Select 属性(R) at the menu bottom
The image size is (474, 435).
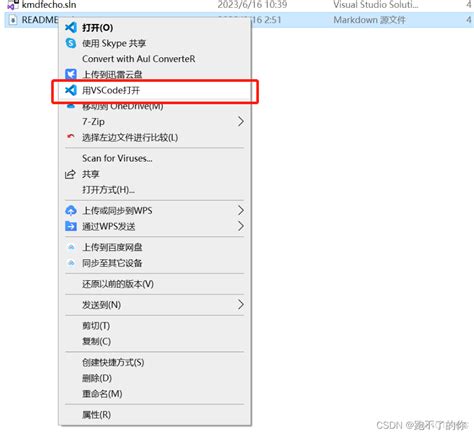click(96, 414)
